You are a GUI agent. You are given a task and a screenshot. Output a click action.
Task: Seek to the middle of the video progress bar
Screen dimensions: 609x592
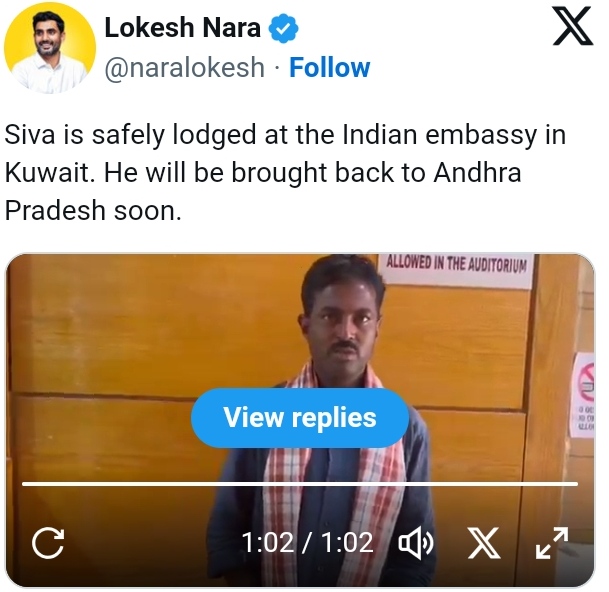pos(300,484)
